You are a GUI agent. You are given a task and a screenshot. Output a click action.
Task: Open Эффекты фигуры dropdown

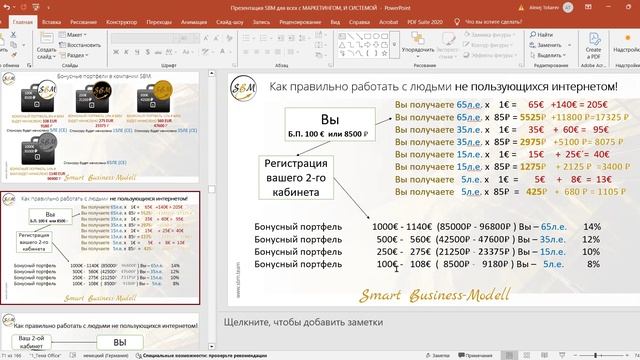(490, 55)
